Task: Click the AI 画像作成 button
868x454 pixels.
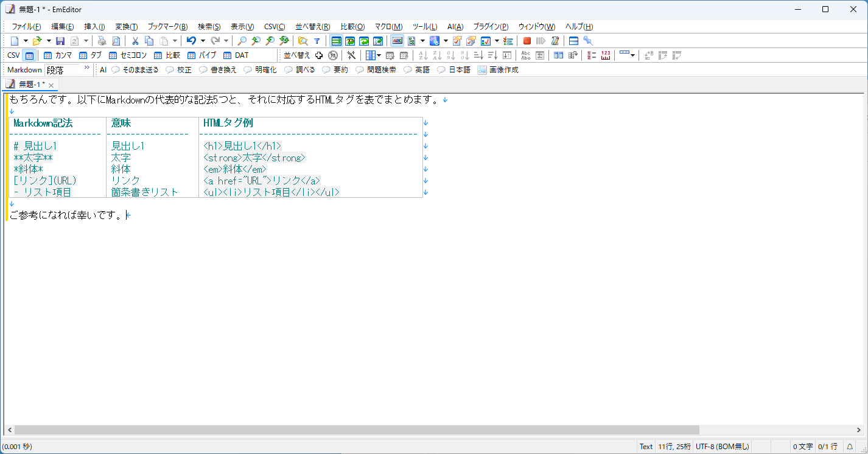Action: click(x=498, y=70)
